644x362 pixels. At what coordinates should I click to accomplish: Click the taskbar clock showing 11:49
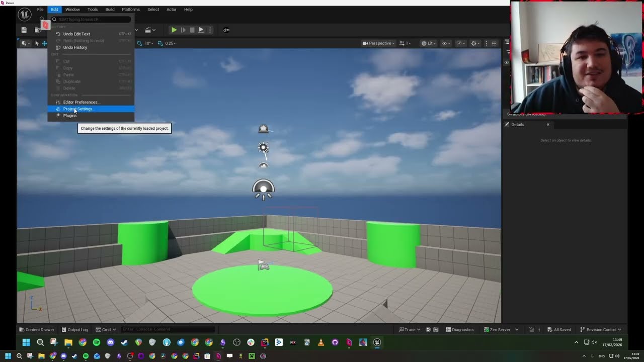point(612,342)
